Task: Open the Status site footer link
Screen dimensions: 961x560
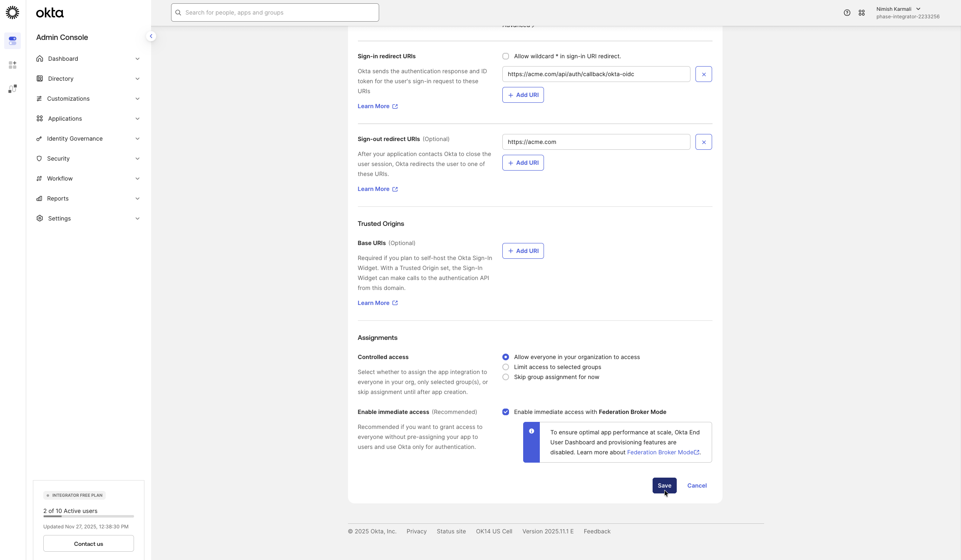Action: 451,531
